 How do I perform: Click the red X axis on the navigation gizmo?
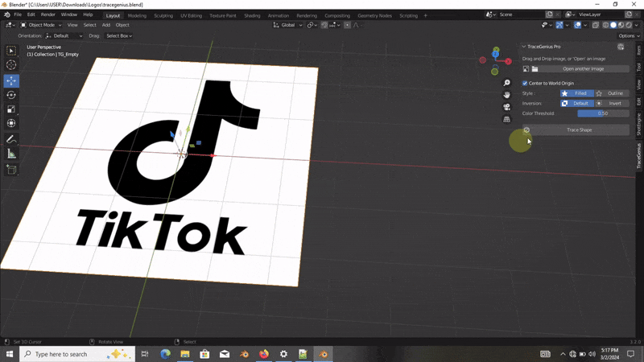508,61
